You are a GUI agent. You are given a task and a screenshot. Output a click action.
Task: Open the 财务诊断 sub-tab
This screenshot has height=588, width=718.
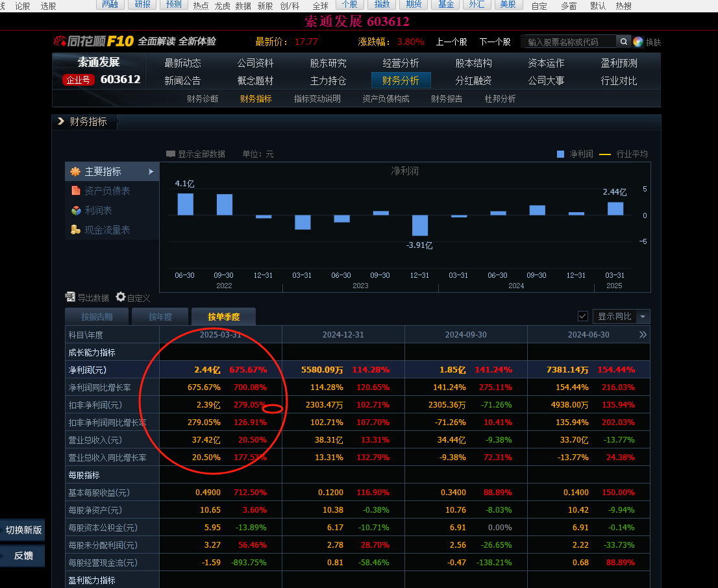click(203, 99)
